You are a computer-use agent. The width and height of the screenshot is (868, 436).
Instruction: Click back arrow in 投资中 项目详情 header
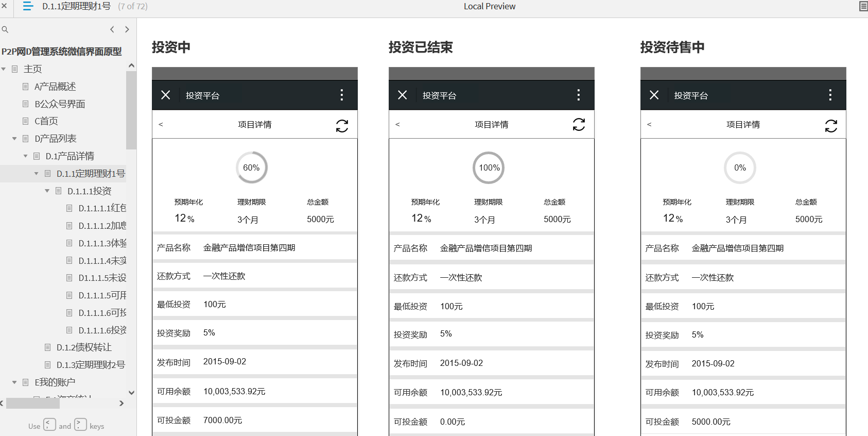[x=161, y=124]
